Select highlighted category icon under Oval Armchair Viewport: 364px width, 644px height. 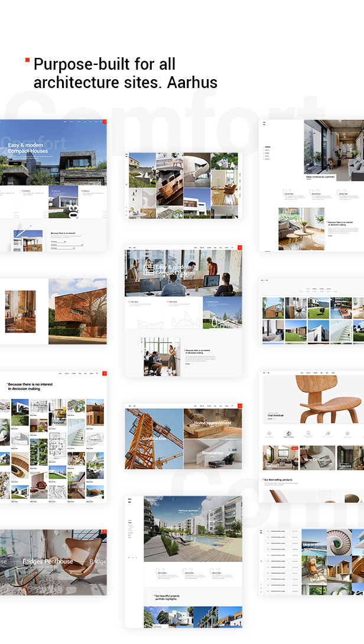[290, 434]
